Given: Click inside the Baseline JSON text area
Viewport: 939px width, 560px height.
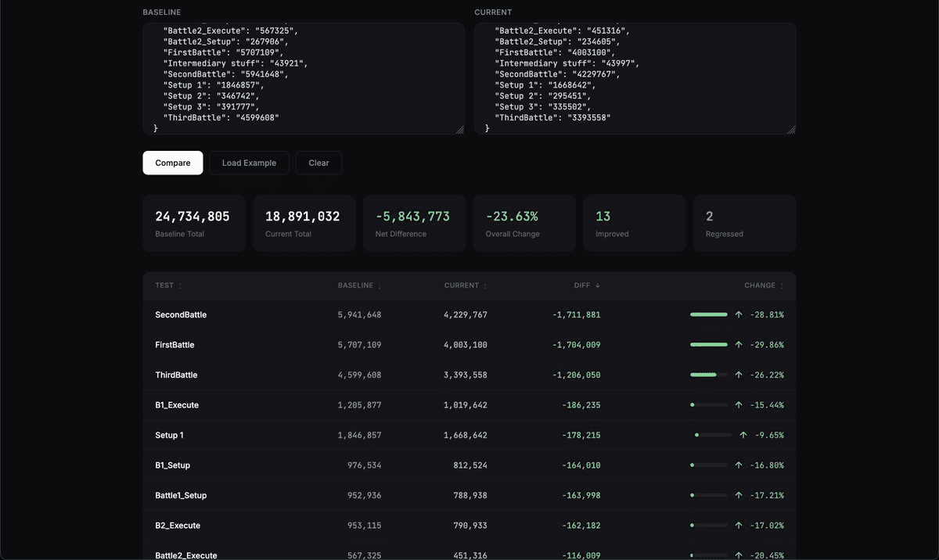Looking at the screenshot, I should [x=304, y=78].
